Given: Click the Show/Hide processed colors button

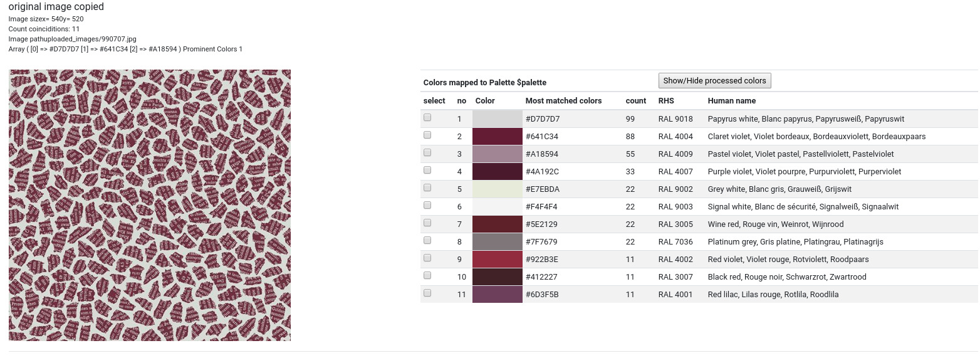Looking at the screenshot, I should pyautogui.click(x=714, y=81).
